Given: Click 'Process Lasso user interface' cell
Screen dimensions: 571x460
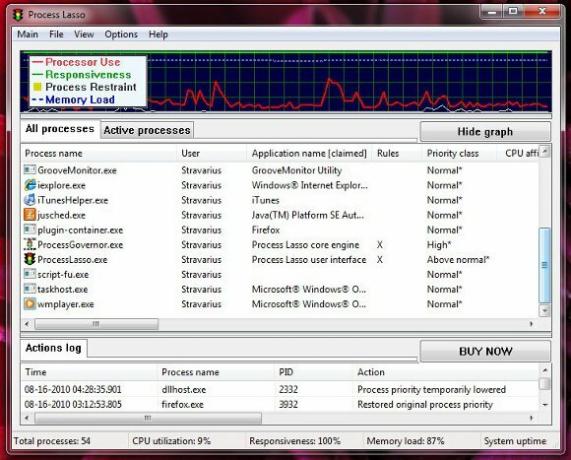Looking at the screenshot, I should 309,260.
